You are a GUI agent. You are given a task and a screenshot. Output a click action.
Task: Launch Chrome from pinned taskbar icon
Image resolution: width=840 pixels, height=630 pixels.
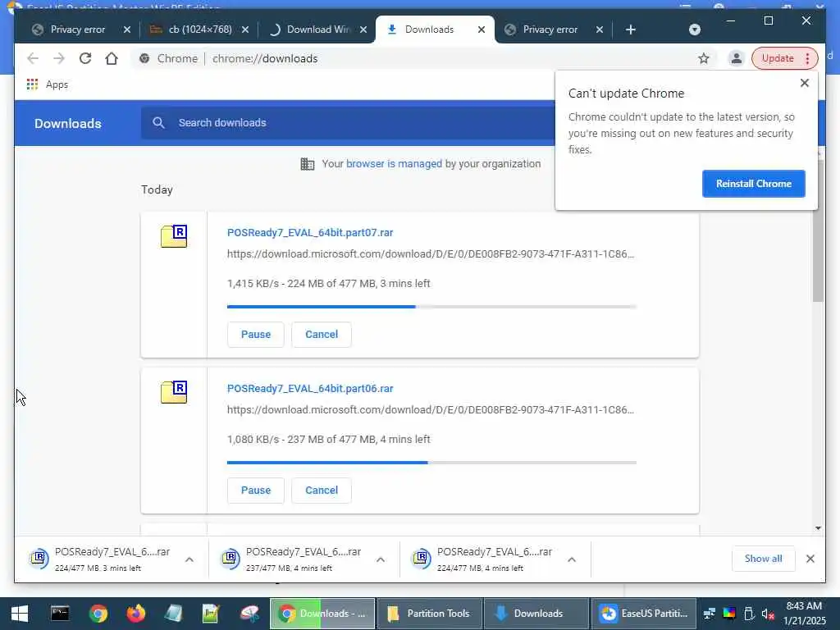98,614
